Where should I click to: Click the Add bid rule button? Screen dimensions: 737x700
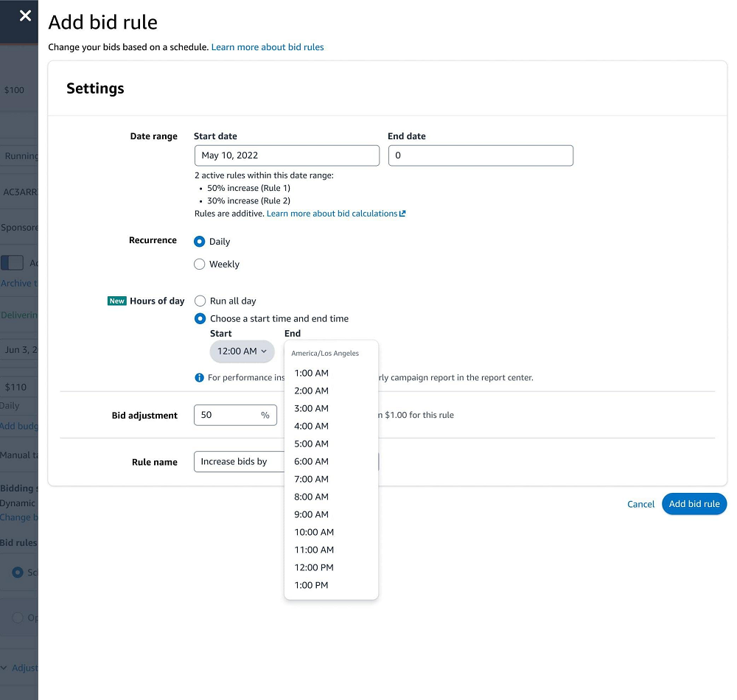coord(694,504)
